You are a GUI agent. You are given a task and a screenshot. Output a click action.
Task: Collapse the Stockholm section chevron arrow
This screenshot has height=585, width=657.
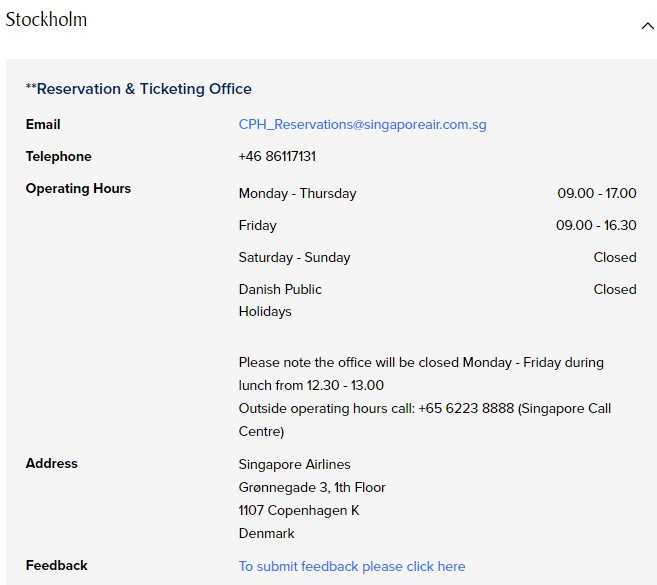tap(647, 26)
